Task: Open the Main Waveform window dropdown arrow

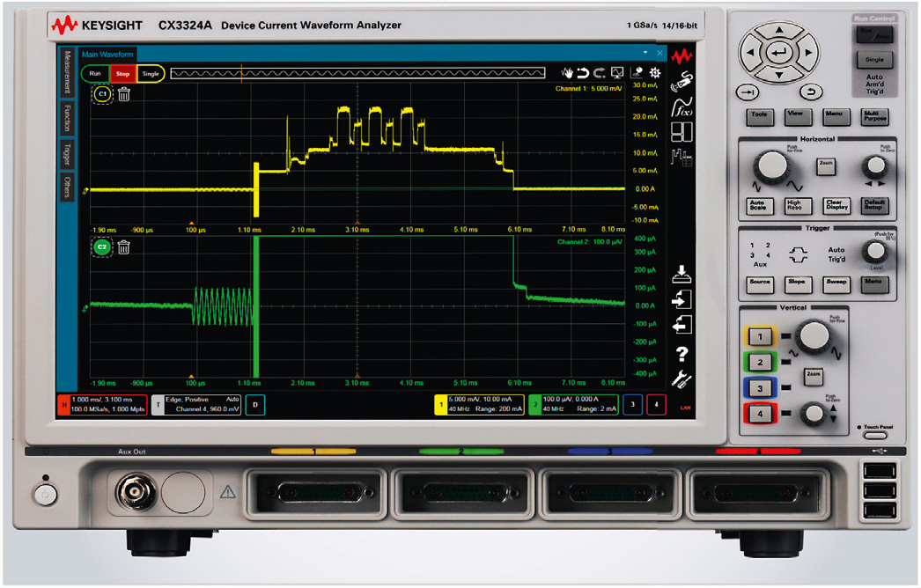Action: [645, 53]
